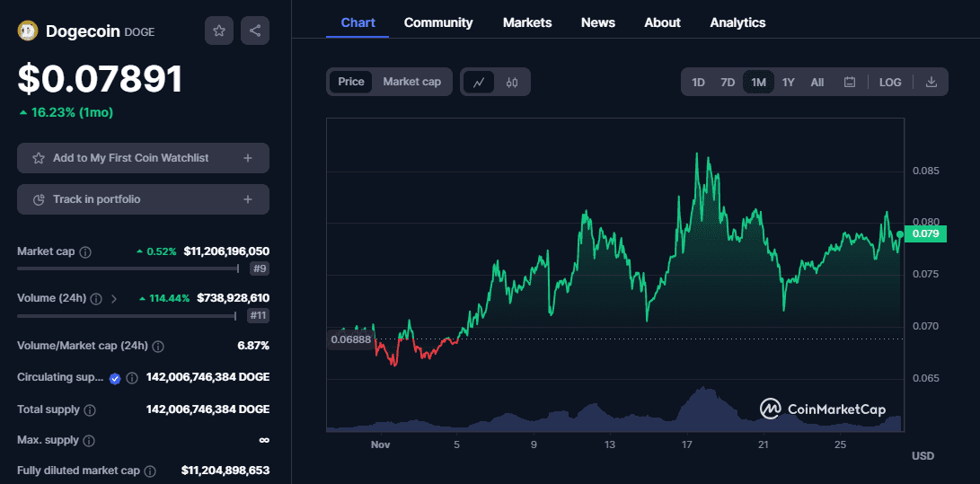This screenshot has width=980, height=484.
Task: Click the Dogecoin logo image
Action: pyautogui.click(x=28, y=31)
